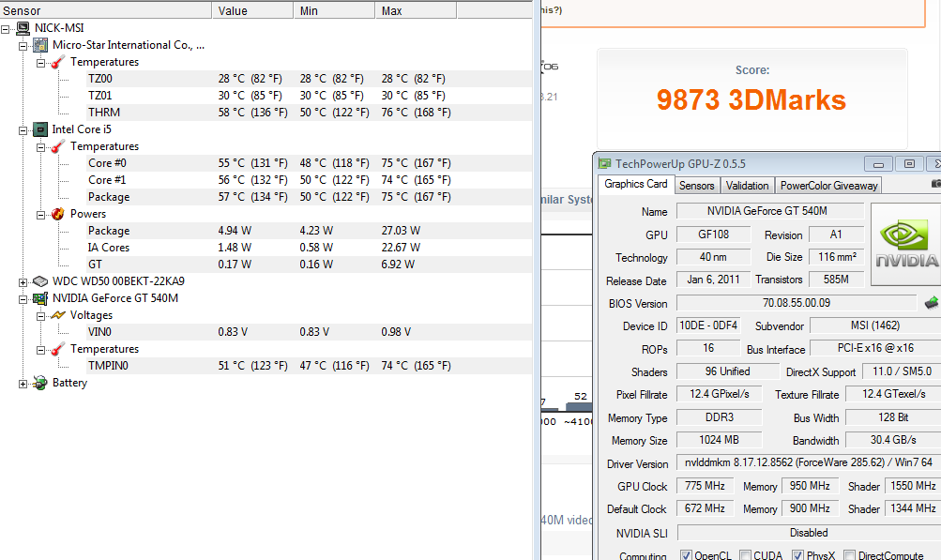Uncheck the OpenCL checkbox in GPU-Z
The width and height of the screenshot is (941, 560).
coord(686,555)
